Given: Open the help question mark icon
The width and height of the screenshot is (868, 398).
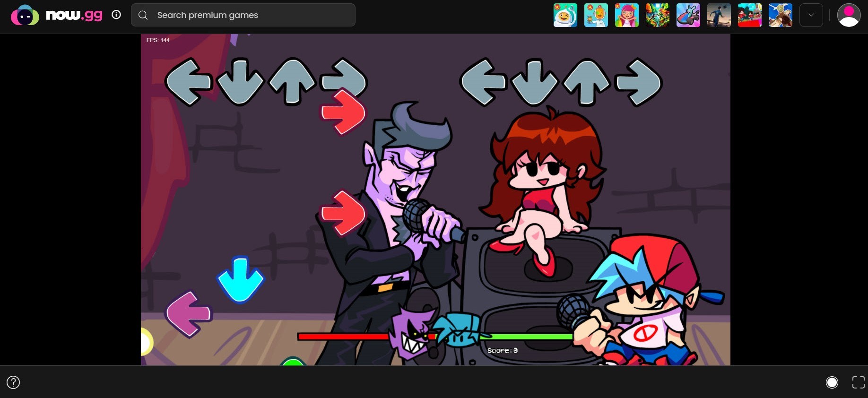Looking at the screenshot, I should click(x=13, y=382).
